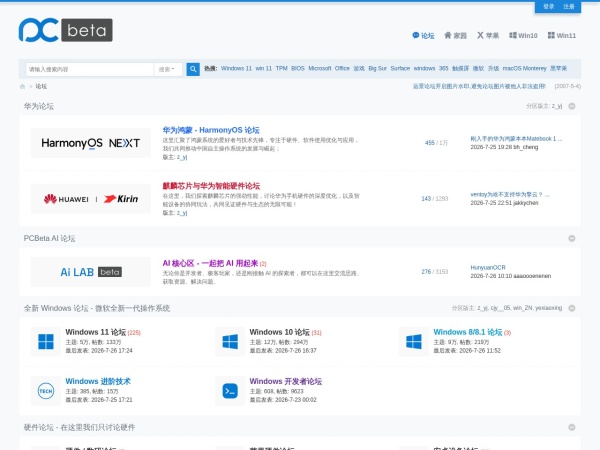Focus the search input field
600x450 pixels.
click(x=90, y=69)
